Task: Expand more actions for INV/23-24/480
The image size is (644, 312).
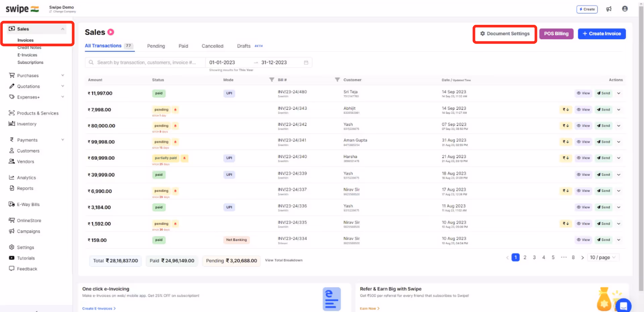Action: 619,93
